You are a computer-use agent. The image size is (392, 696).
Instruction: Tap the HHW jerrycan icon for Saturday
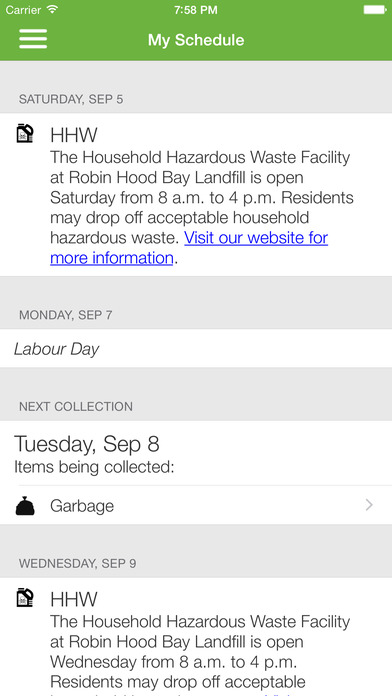point(25,133)
